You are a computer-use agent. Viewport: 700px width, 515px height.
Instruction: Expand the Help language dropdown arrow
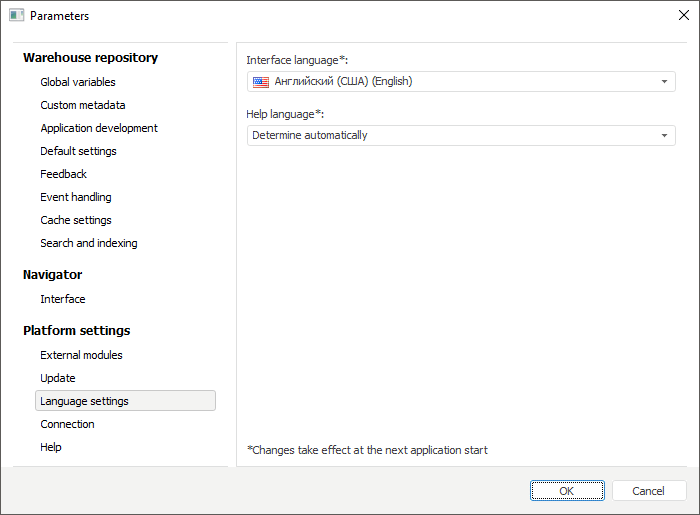tap(664, 136)
